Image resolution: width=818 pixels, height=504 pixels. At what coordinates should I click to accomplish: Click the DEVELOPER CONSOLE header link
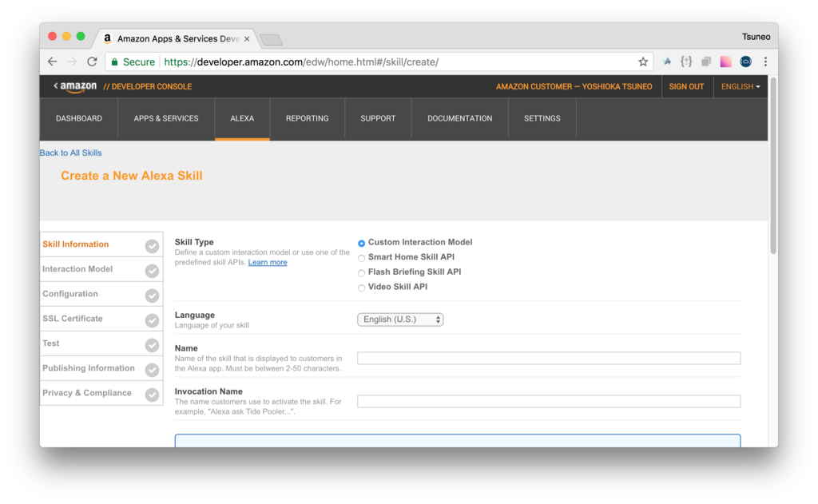click(x=148, y=86)
